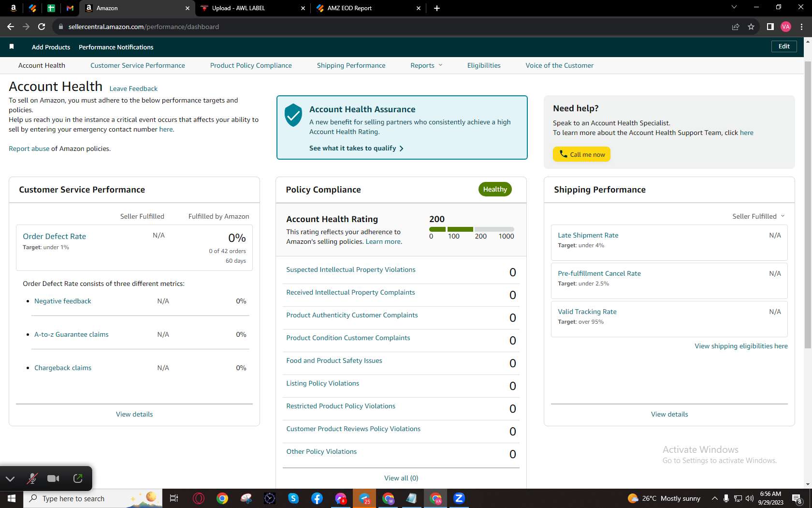
Task: Open Shipping Performance menu tab
Action: [351, 65]
